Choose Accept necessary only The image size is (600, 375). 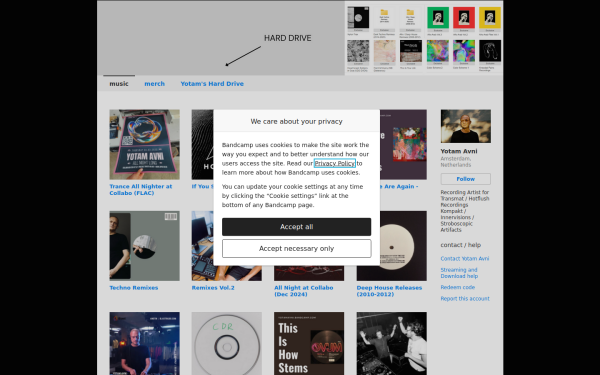[296, 248]
